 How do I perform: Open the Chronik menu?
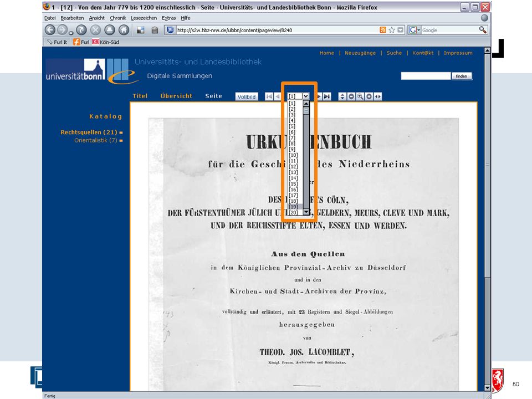pyautogui.click(x=117, y=18)
